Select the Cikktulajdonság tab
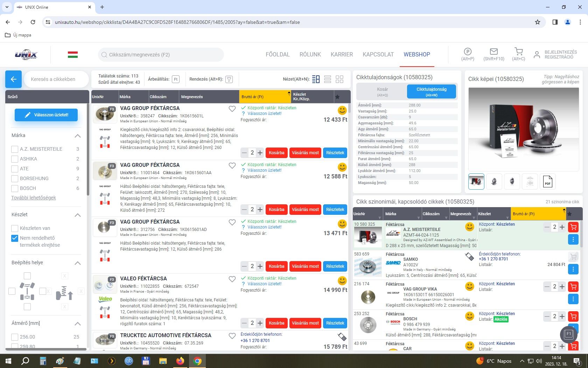Image resolution: width=588 pixels, height=368 pixels. (431, 92)
